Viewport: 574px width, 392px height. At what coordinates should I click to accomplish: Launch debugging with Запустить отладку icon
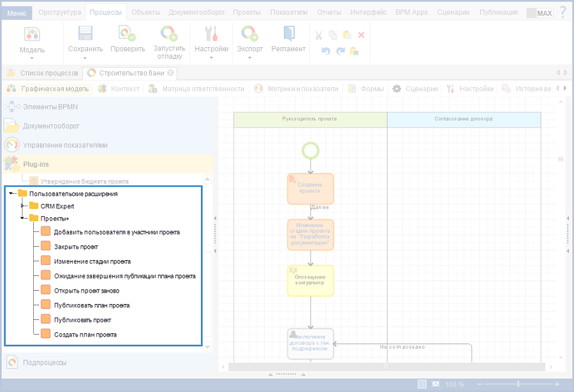pos(169,34)
